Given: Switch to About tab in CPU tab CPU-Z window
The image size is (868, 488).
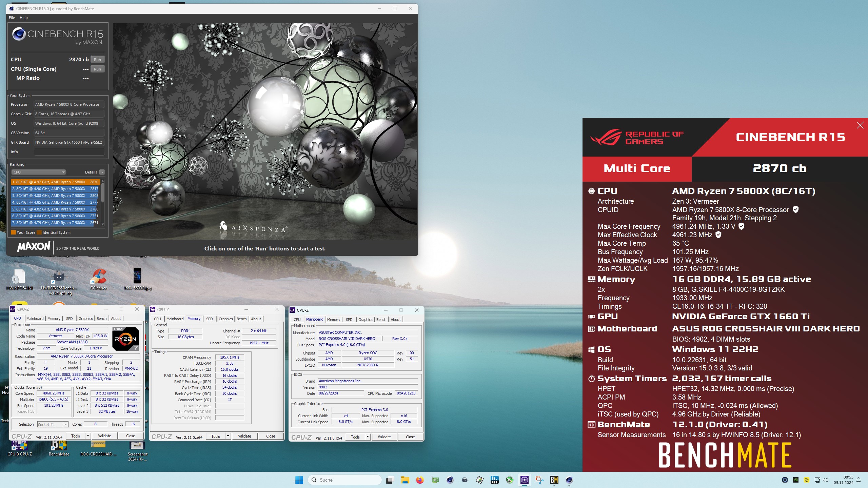Looking at the screenshot, I should pos(116,319).
